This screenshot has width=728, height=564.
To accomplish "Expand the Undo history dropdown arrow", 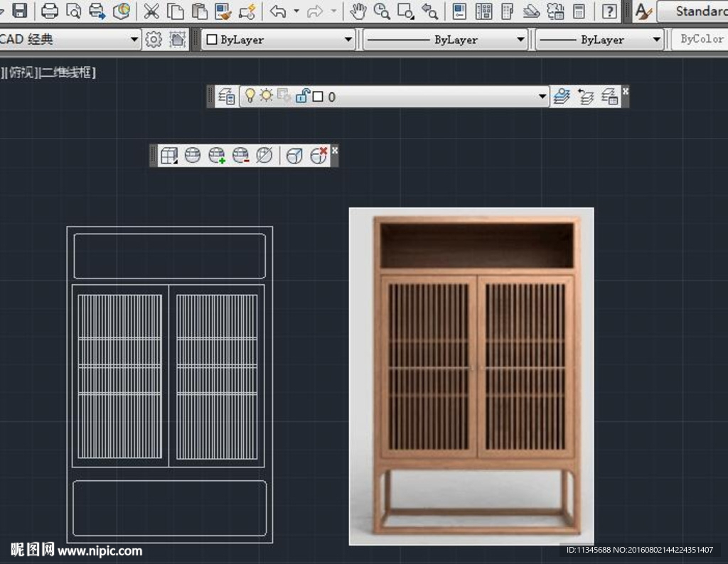I will 296,10.
